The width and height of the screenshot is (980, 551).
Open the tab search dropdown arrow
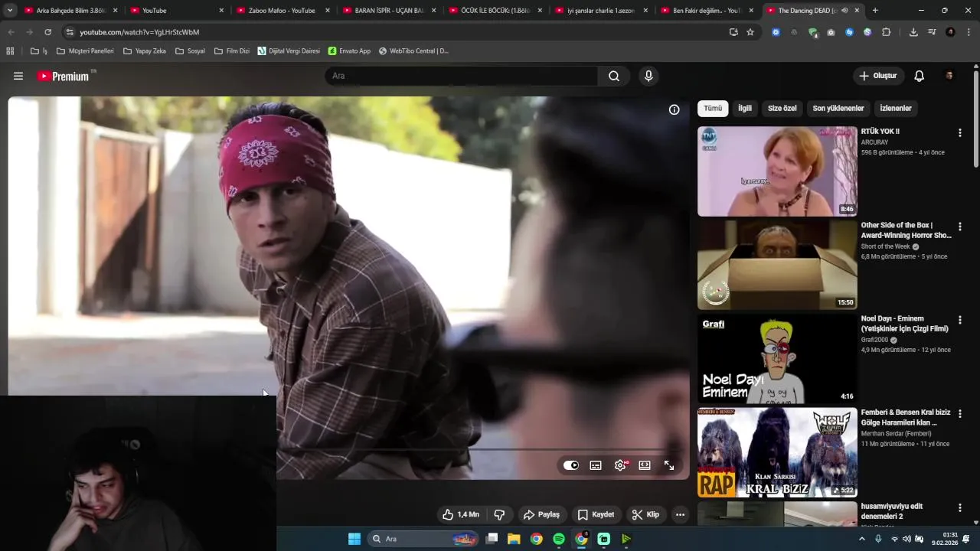tap(10, 11)
